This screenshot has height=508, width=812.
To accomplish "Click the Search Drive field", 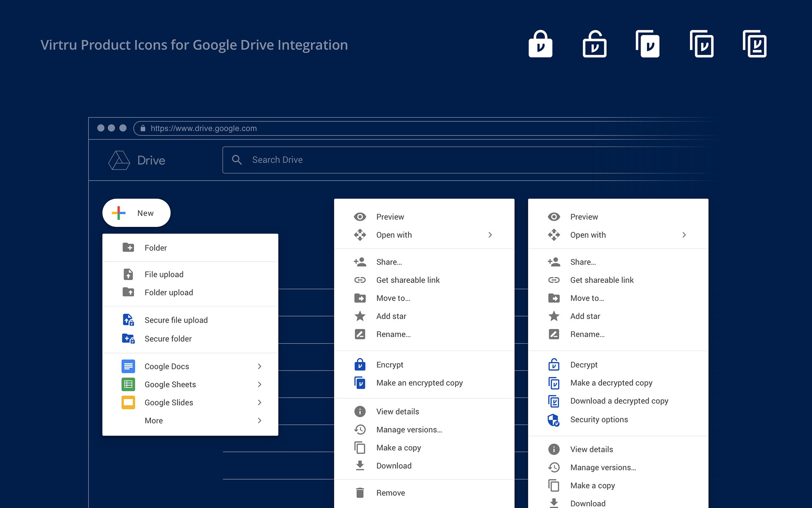I will click(469, 160).
